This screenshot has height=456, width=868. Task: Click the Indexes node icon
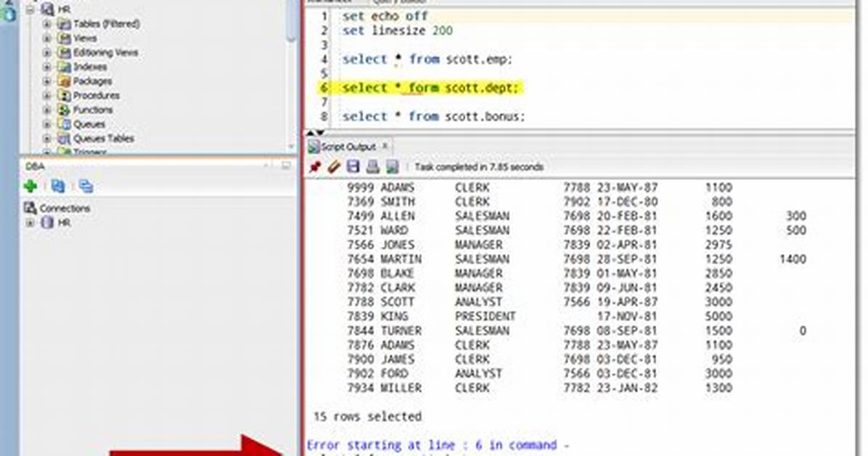click(64, 67)
